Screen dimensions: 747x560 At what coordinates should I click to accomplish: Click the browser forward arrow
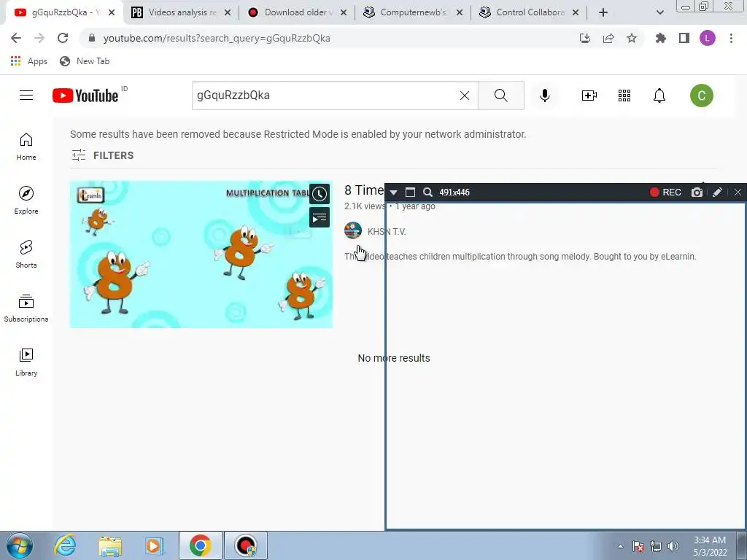click(39, 38)
